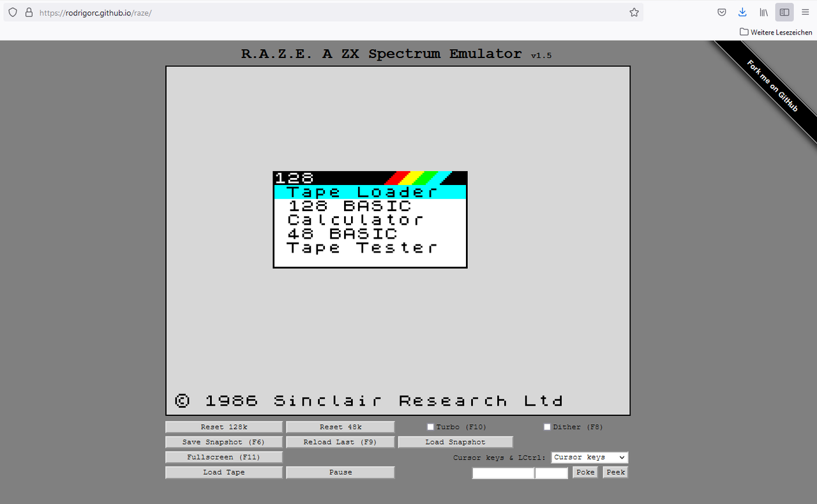Click the shield tracking protection icon
This screenshot has width=817, height=504.
pyautogui.click(x=12, y=12)
